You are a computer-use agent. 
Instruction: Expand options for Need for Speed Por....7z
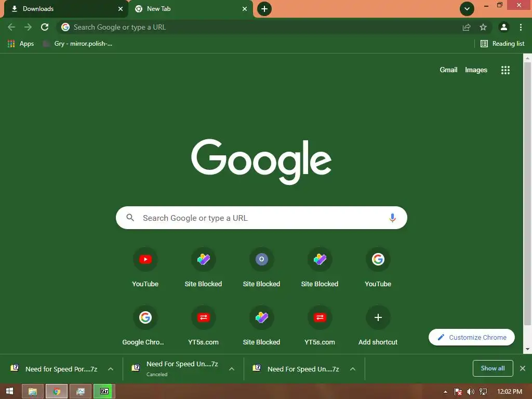click(111, 369)
